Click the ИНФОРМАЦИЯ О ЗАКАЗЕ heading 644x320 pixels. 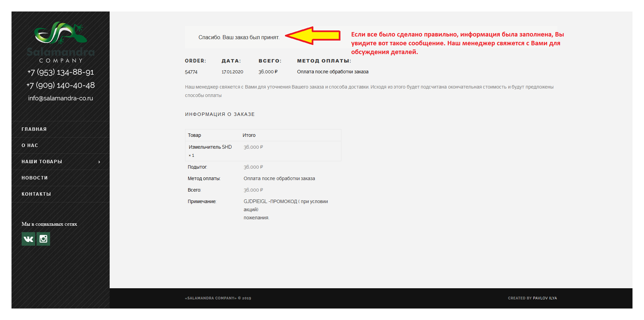pos(220,114)
